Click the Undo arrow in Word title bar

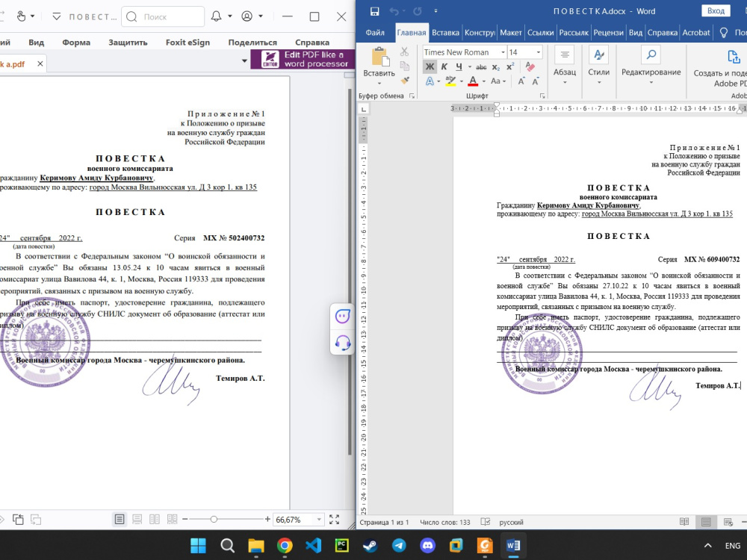point(394,11)
